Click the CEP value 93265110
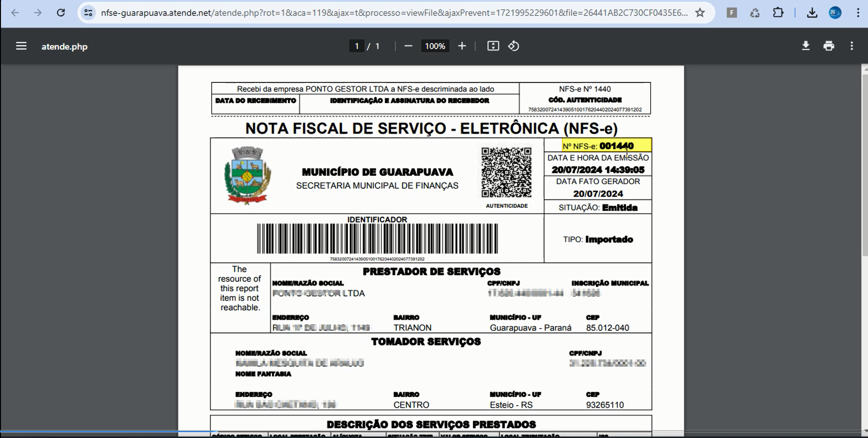Screen dimensions: 868x438 pyautogui.click(x=605, y=405)
